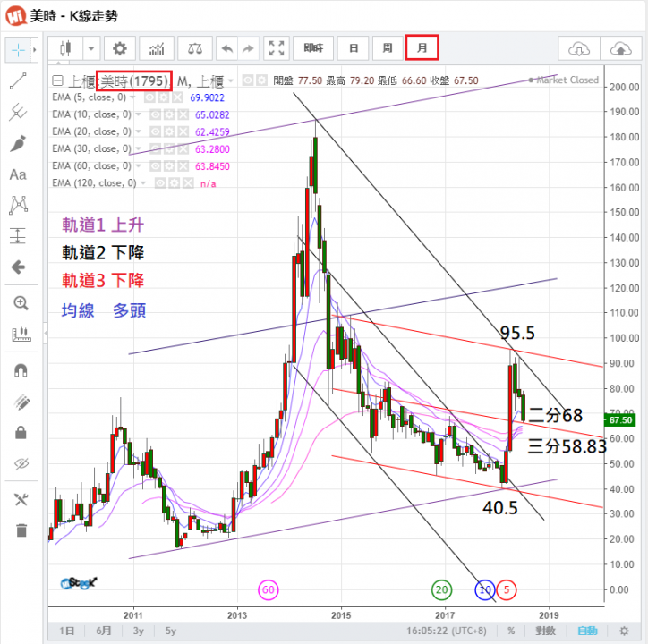This screenshot has width=648, height=644.
Task: Open the EMA (5, close, 0) dropdown arrow
Action: pos(132,97)
